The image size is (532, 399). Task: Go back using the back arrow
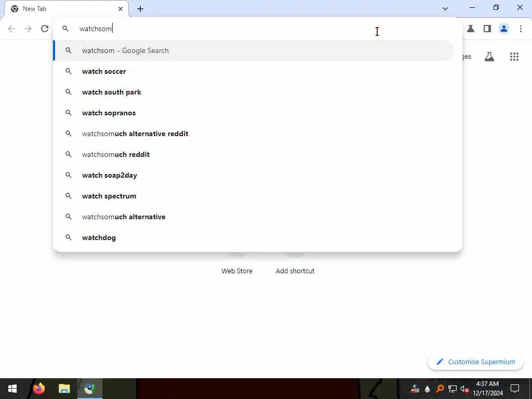[11, 29]
